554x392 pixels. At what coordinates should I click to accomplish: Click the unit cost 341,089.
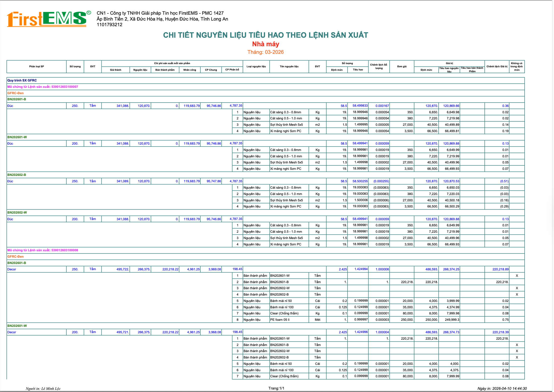(x=123, y=181)
